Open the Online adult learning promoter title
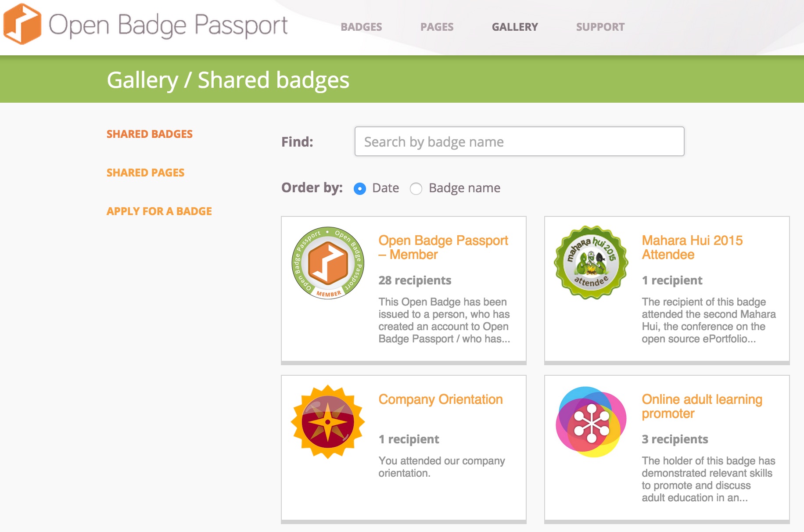The height and width of the screenshot is (532, 804). tap(702, 406)
